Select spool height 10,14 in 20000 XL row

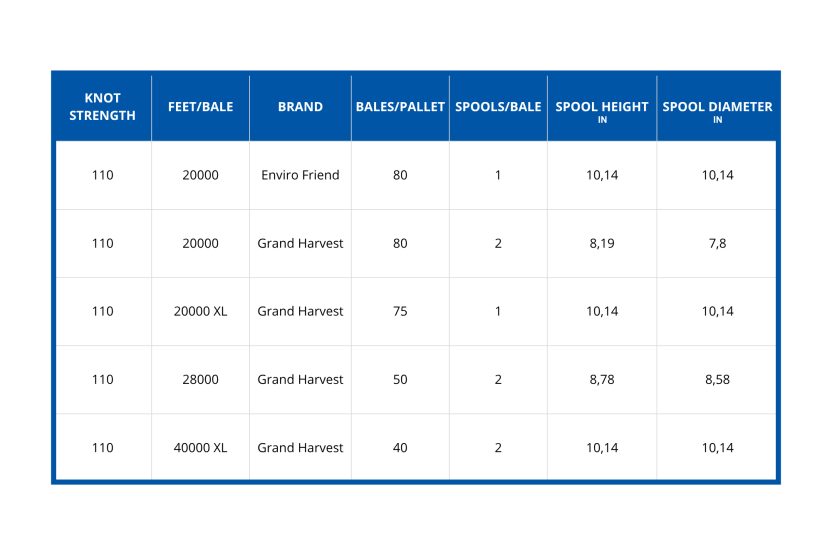point(602,311)
